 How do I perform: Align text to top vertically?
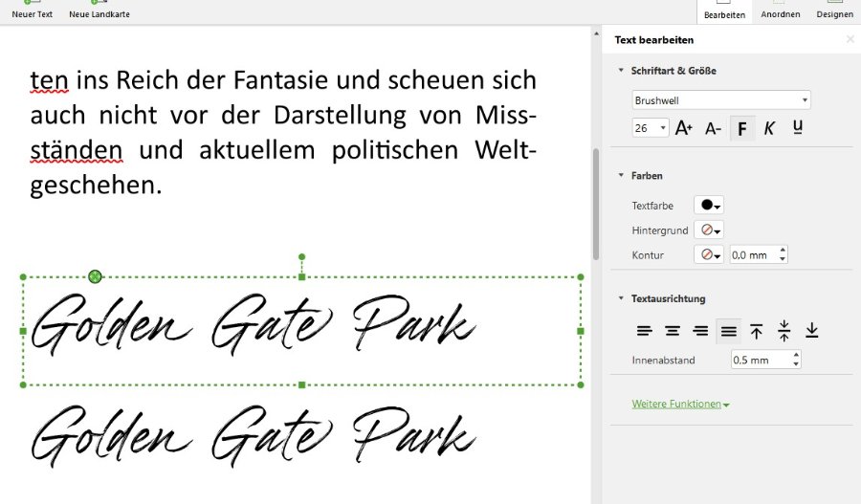coord(756,331)
